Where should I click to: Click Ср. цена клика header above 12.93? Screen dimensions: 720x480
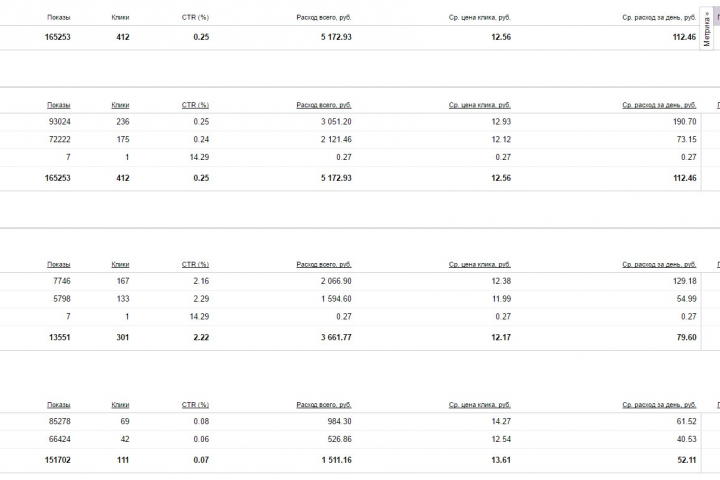tap(479, 105)
